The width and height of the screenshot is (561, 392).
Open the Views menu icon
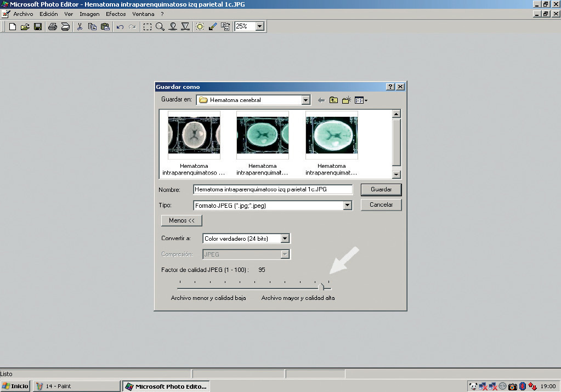click(360, 100)
